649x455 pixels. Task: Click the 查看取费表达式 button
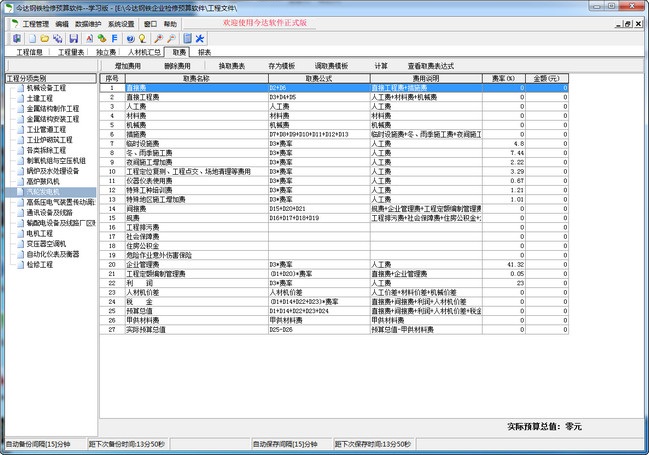pyautogui.click(x=430, y=66)
